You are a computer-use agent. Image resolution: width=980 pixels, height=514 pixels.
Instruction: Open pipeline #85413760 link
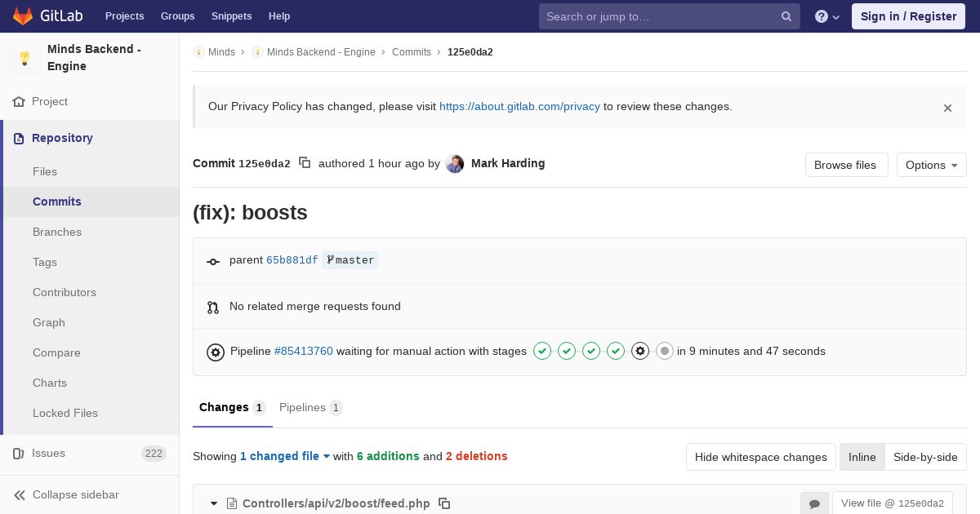pos(304,351)
